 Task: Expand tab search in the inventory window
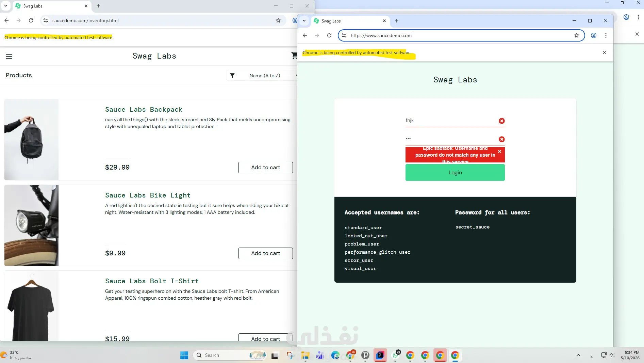coord(6,6)
